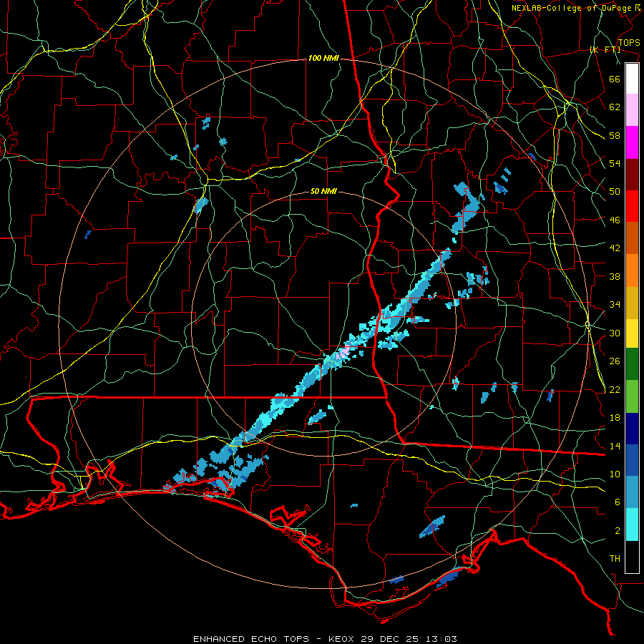Image resolution: width=644 pixels, height=644 pixels.
Task: Click the "66" legend value
Action: pyautogui.click(x=615, y=79)
